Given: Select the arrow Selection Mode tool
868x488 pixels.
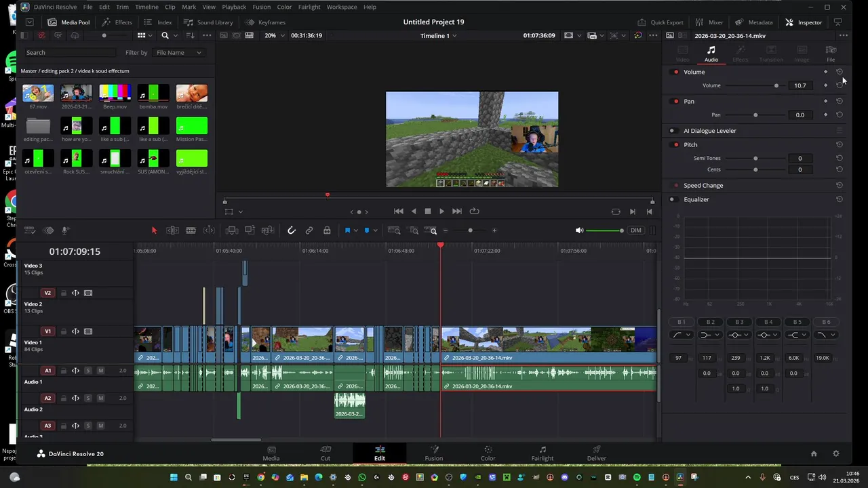Looking at the screenshot, I should pos(154,230).
